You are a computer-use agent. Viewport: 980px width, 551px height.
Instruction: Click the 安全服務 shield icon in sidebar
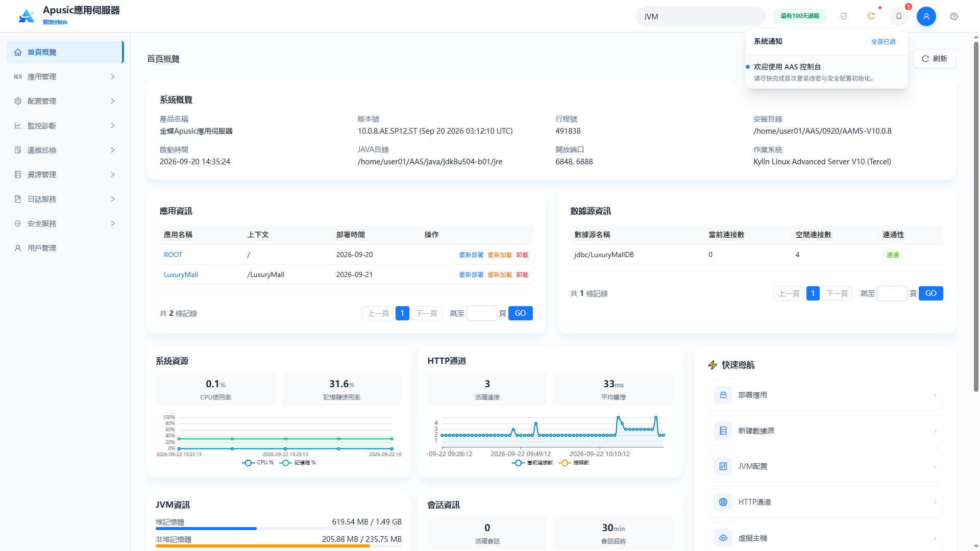point(18,223)
